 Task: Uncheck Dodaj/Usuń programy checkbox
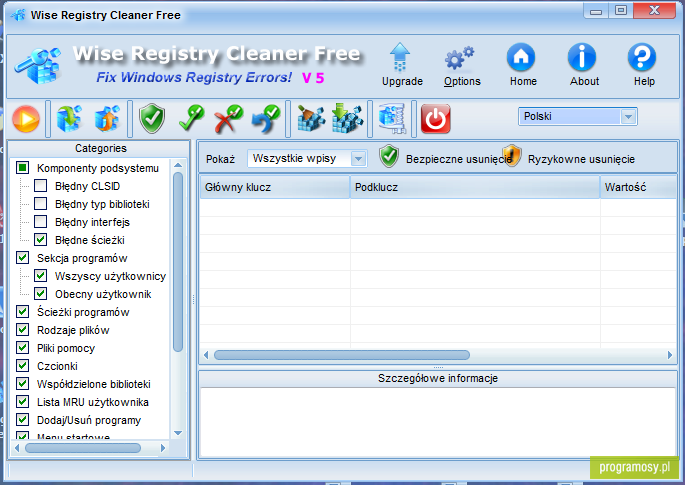[x=23, y=419]
